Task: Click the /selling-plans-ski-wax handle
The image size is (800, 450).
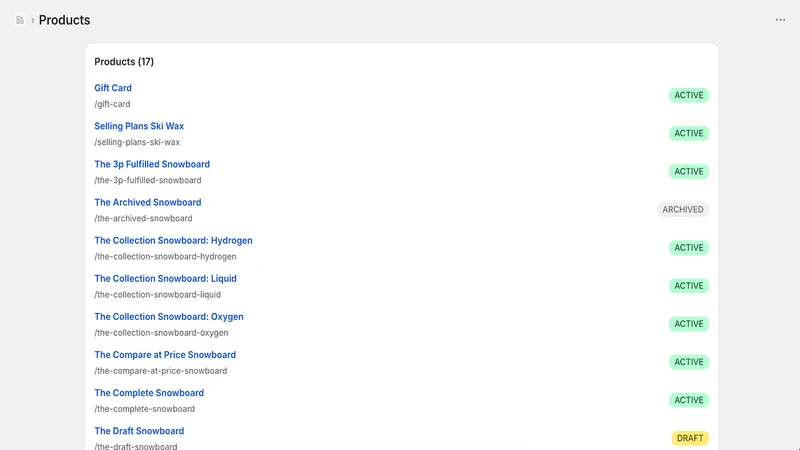Action: pos(137,142)
